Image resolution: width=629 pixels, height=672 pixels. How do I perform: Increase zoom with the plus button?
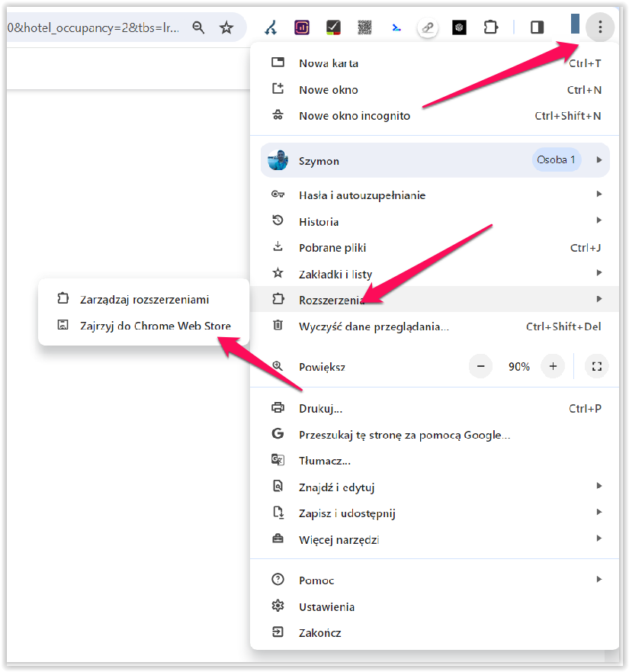click(553, 366)
